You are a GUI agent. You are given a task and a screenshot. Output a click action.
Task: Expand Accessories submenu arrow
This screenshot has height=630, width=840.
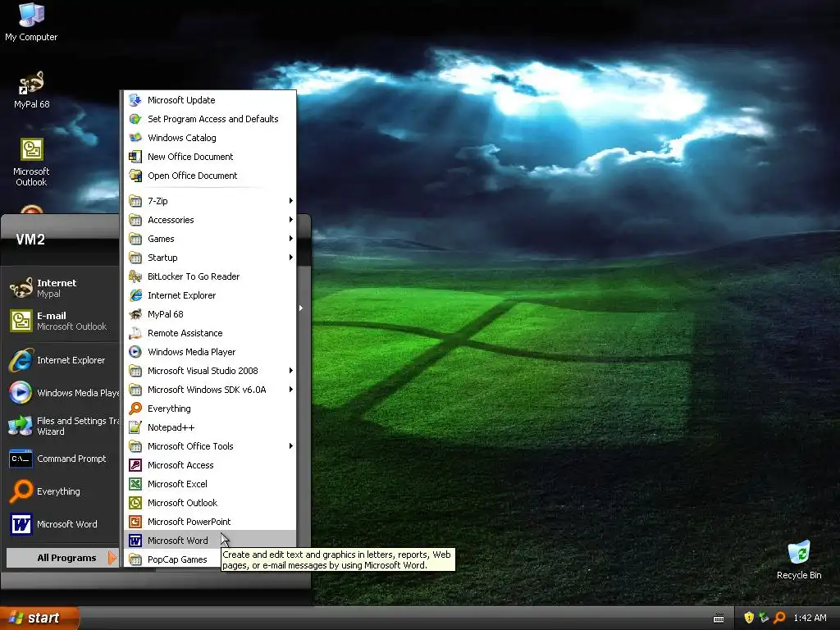pos(291,220)
